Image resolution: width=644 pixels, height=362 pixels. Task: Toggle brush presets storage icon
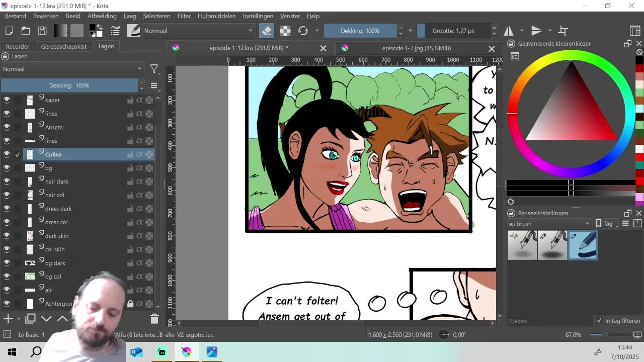[637, 224]
